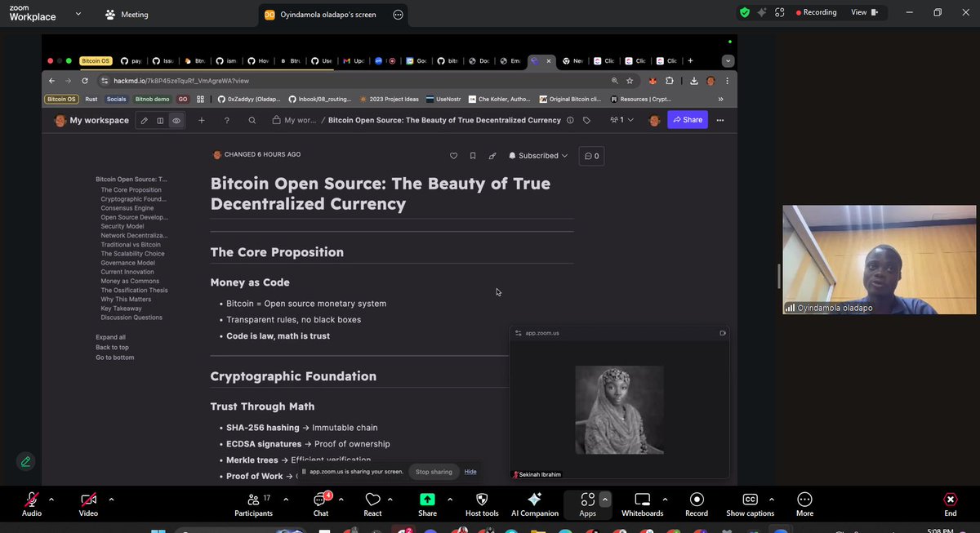Click the HackMD new note plus icon
This screenshot has height=533, width=980.
coord(202,120)
